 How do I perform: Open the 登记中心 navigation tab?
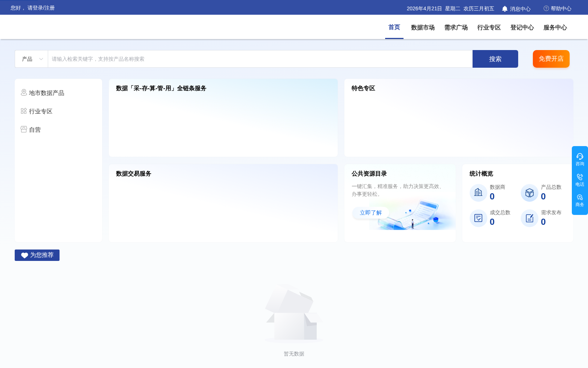tap(522, 28)
